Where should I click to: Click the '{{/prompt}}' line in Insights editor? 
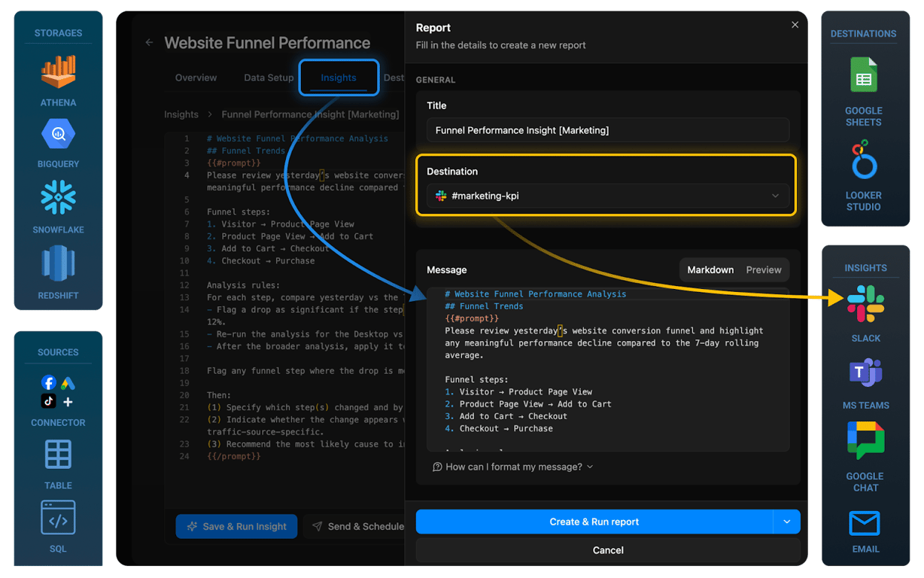pos(233,456)
